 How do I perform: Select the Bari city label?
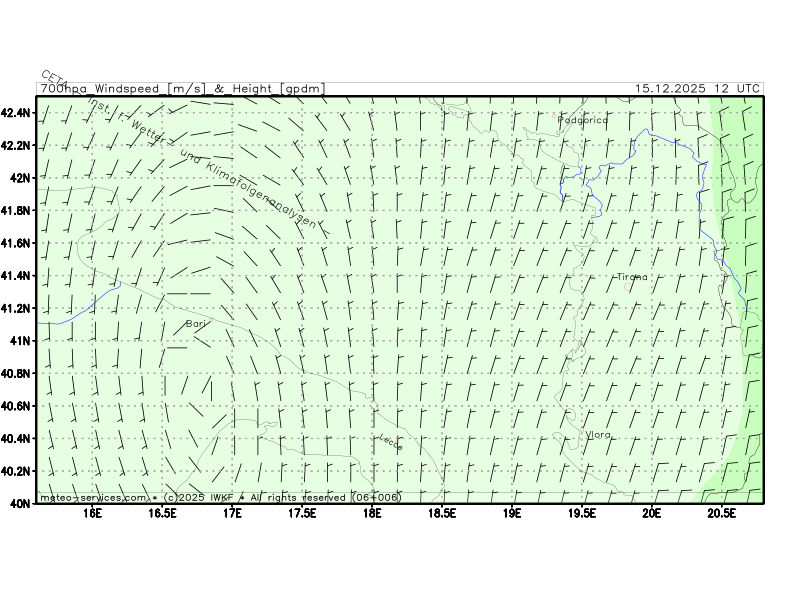click(195, 324)
